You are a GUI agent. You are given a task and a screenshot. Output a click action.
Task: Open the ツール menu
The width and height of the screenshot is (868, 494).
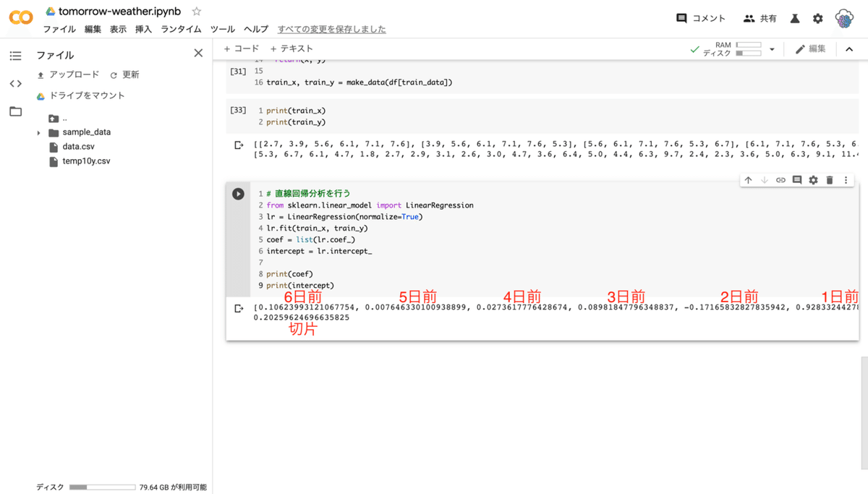pos(222,30)
